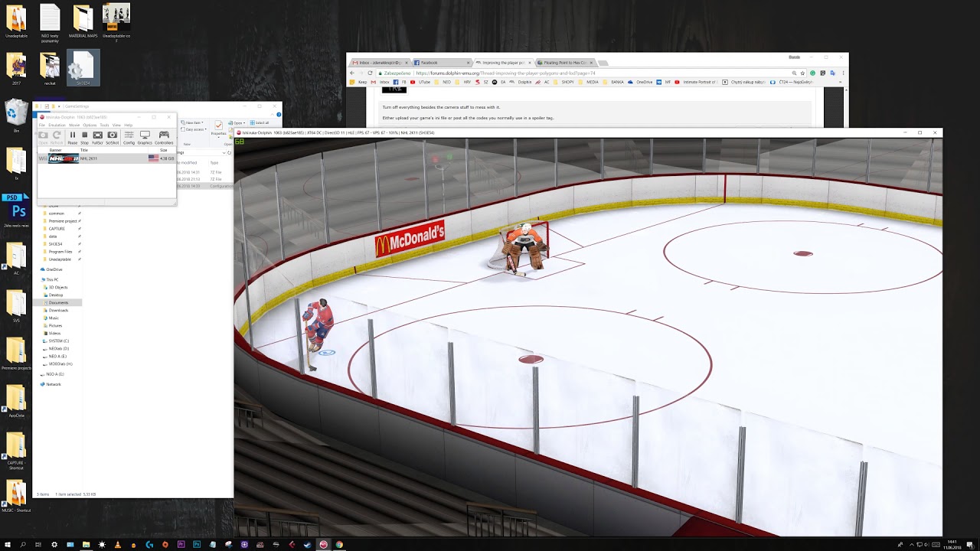Click Select all in the Explorer ribbon
Image resolution: width=980 pixels, height=551 pixels.
(x=259, y=122)
